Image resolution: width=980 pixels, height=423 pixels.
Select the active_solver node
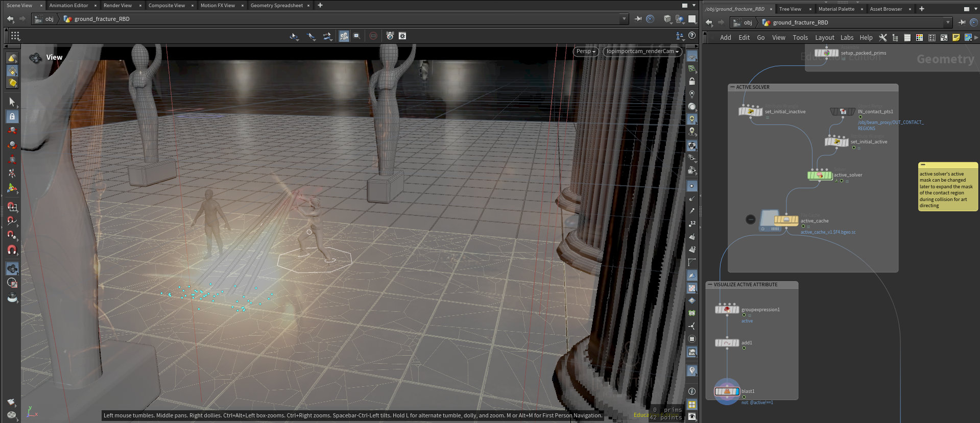820,175
